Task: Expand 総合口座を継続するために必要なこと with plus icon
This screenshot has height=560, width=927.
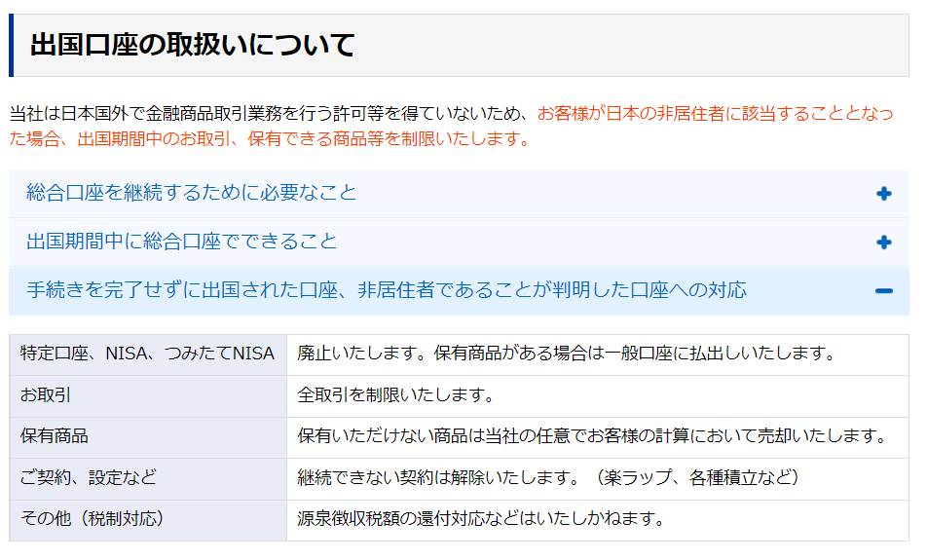Action: coord(884,194)
